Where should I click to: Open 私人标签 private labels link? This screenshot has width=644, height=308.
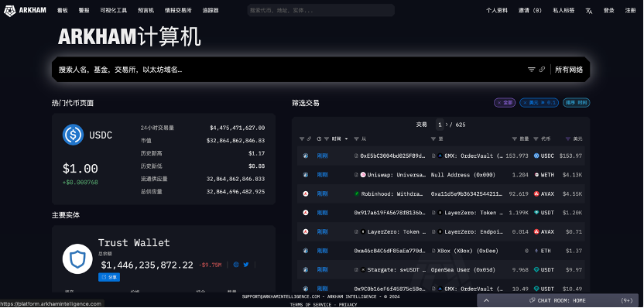tap(564, 10)
